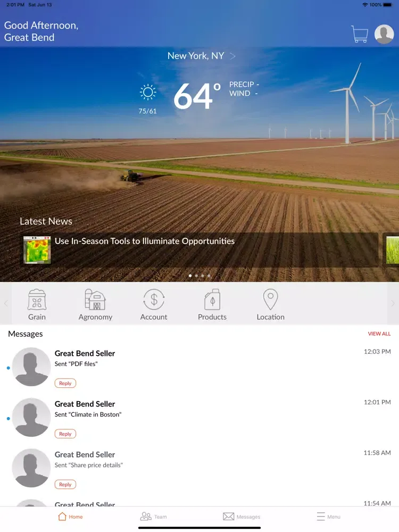The width and height of the screenshot is (399, 532).
Task: Tap the WIND reading
Action: (243, 93)
